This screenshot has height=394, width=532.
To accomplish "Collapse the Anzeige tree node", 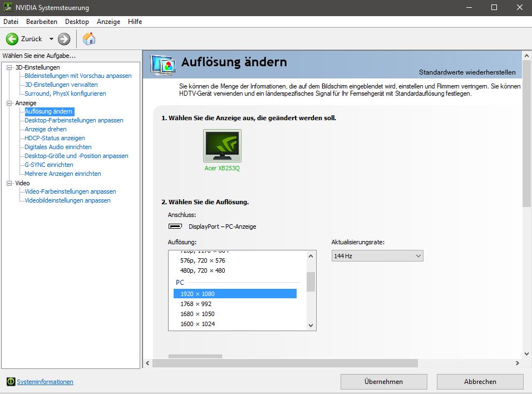I will point(9,103).
